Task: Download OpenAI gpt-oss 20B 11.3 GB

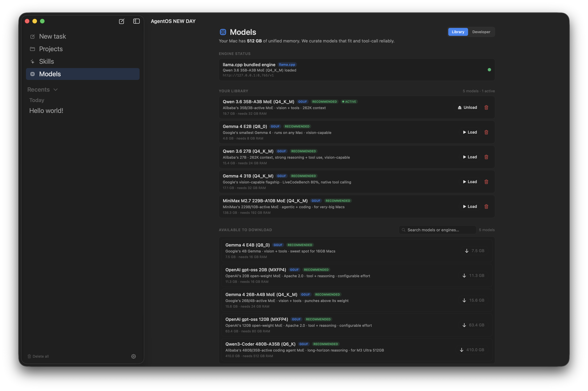Action: click(x=473, y=276)
